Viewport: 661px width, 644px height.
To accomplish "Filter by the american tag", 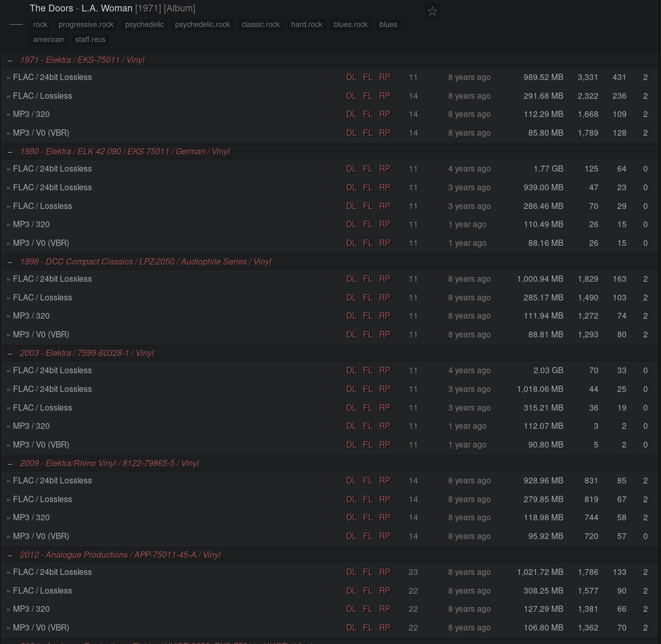I will pyautogui.click(x=48, y=40).
